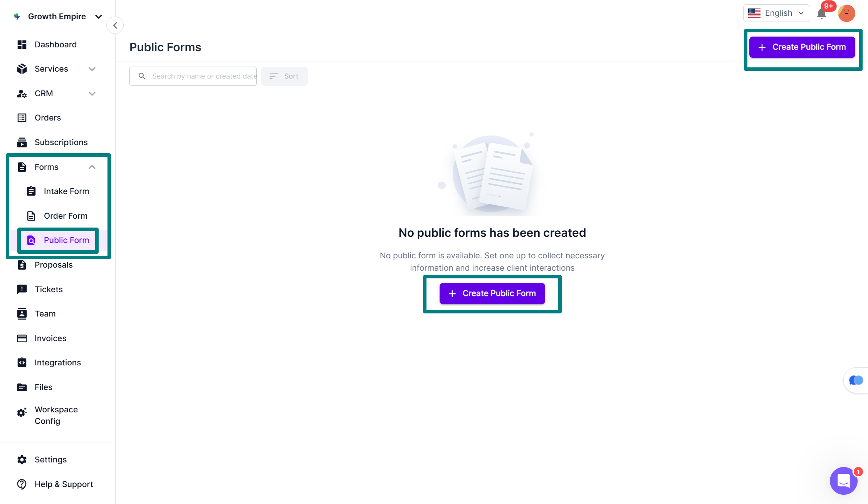Click the Integrations code icon
This screenshot has width=868, height=504.
click(22, 362)
